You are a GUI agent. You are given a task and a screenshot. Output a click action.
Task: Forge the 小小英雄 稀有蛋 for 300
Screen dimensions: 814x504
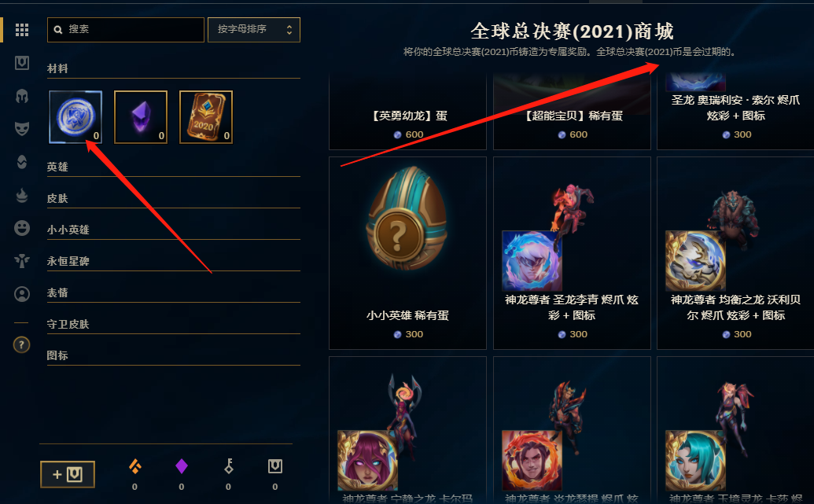407,252
